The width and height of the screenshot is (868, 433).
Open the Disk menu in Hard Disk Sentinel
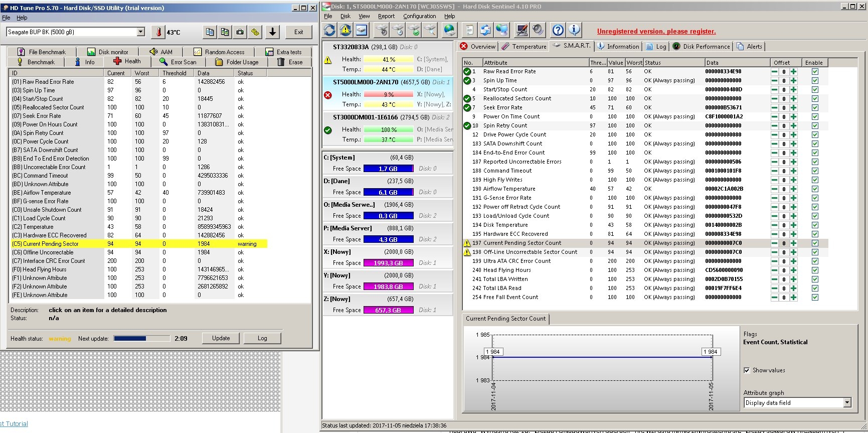(x=345, y=16)
